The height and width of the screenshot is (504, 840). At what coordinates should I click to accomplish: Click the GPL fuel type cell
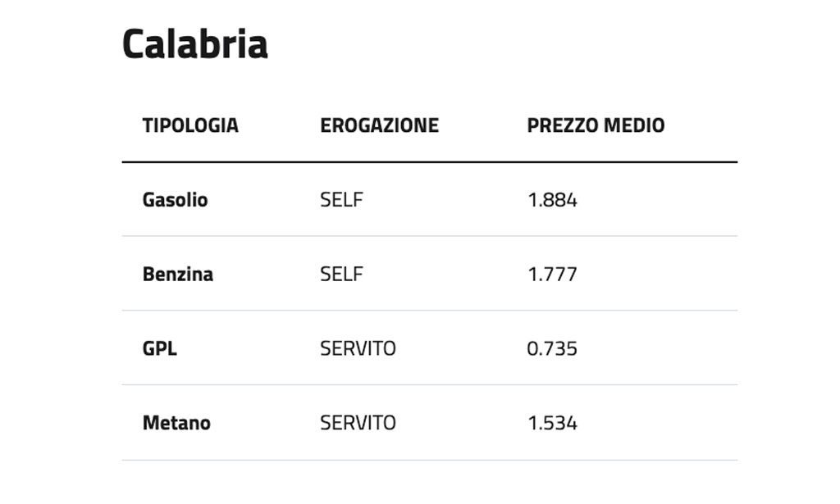click(x=159, y=348)
